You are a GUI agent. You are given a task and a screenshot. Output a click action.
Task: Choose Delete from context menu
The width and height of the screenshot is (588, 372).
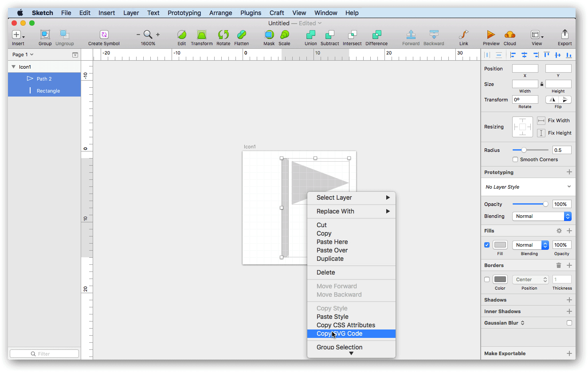point(351,272)
